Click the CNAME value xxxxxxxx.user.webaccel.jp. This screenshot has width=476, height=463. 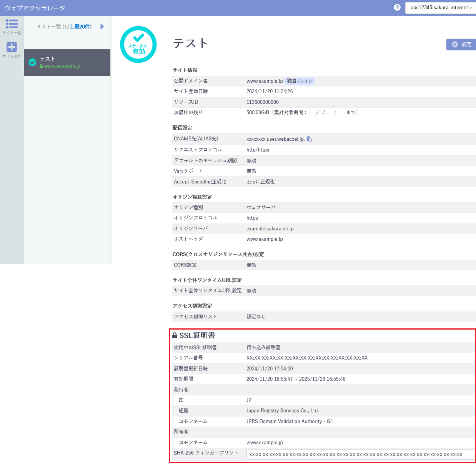[275, 139]
